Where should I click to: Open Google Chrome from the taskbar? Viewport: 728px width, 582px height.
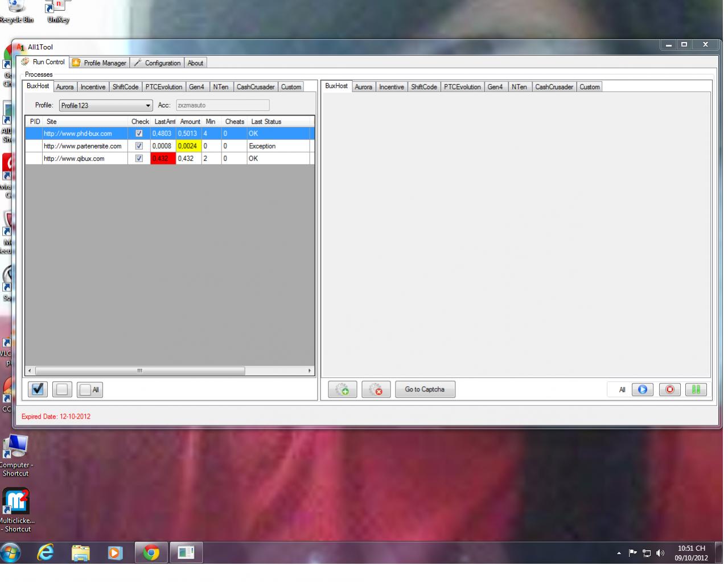[x=151, y=552]
